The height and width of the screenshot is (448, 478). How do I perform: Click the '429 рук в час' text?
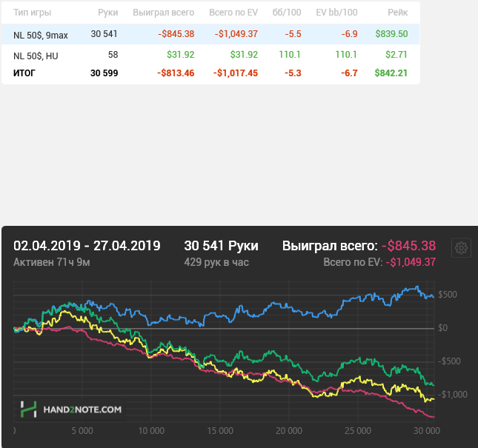216,262
